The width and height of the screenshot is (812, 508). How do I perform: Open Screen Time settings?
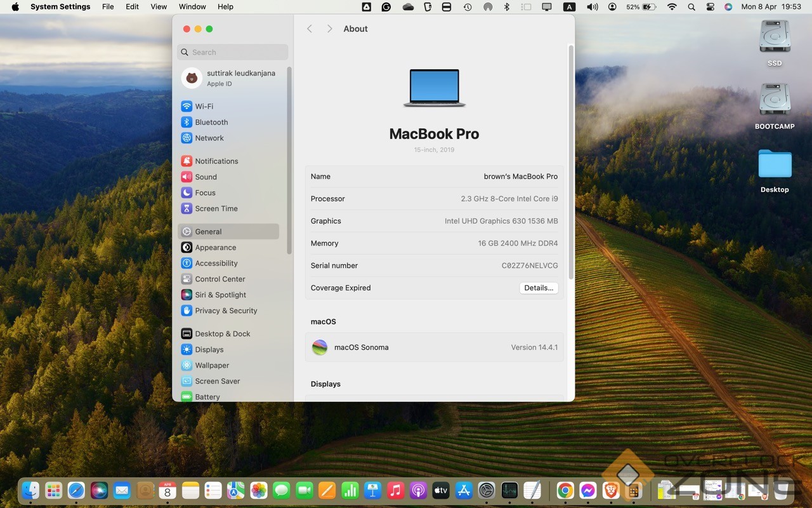click(216, 209)
